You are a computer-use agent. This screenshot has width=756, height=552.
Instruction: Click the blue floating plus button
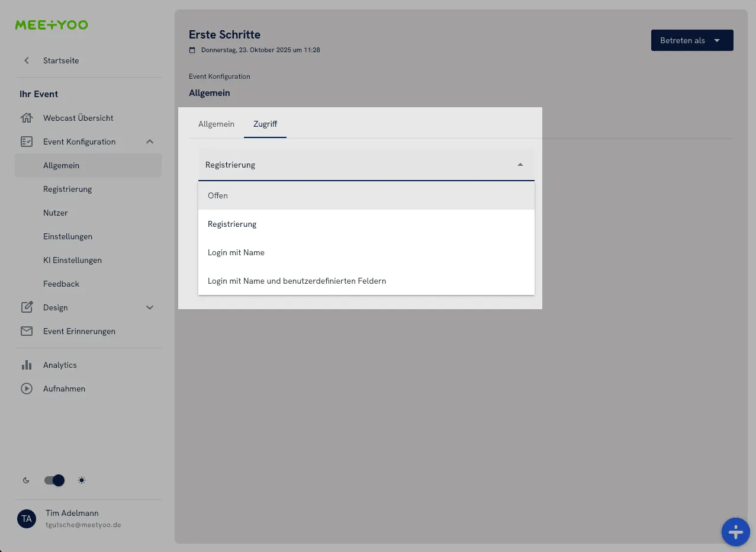pyautogui.click(x=735, y=532)
